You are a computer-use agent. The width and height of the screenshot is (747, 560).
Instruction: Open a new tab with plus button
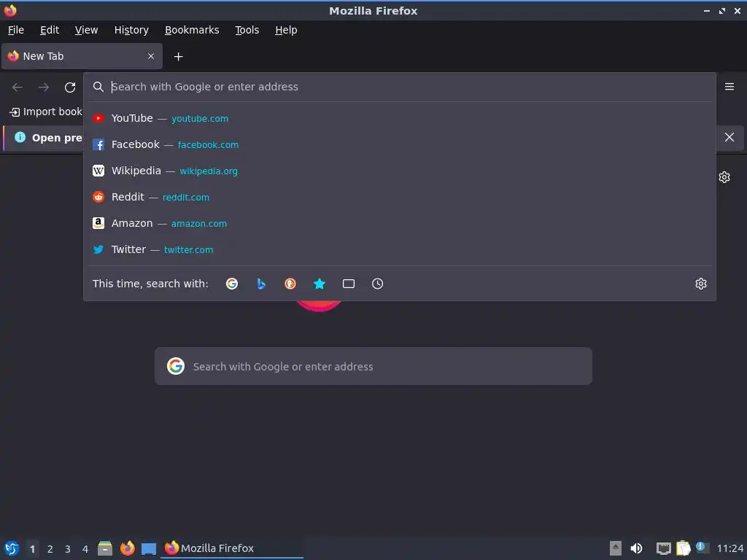click(178, 57)
